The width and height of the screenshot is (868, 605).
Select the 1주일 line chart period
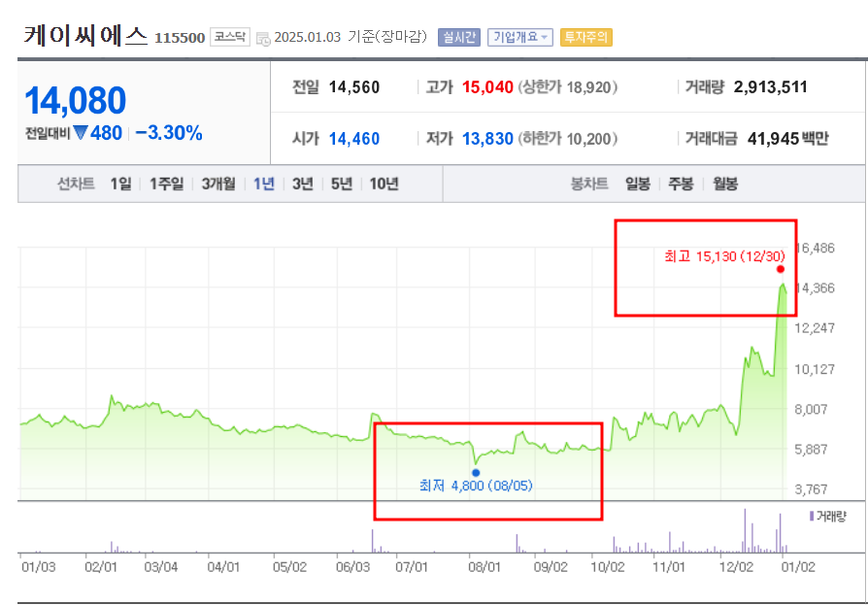pyautogui.click(x=166, y=184)
